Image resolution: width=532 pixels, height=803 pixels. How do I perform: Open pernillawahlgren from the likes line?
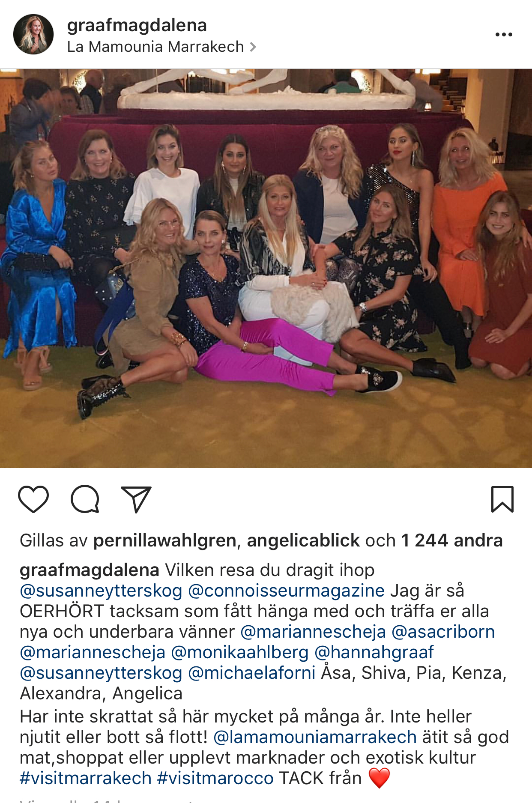click(x=165, y=541)
